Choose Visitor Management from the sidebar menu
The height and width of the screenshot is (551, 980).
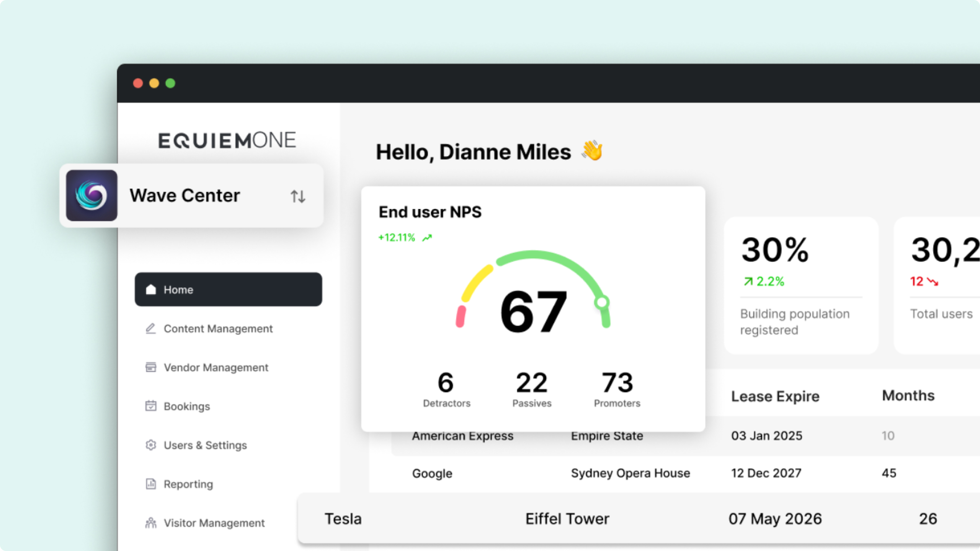pos(214,523)
